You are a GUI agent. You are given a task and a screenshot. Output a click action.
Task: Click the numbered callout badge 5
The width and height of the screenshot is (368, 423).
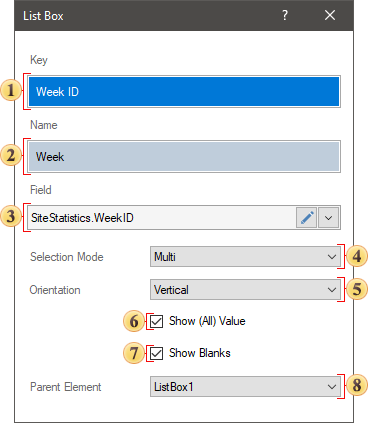coord(357,289)
